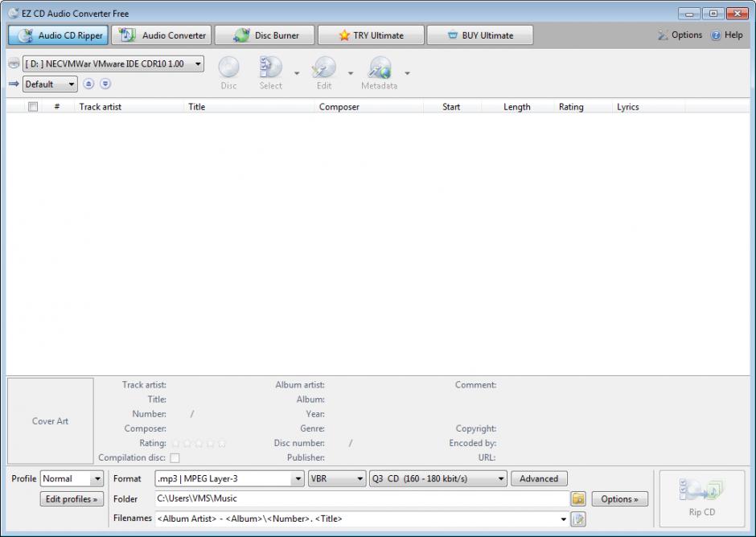Image resolution: width=756 pixels, height=537 pixels.
Task: Click the Edit profiles button
Action: (x=72, y=499)
